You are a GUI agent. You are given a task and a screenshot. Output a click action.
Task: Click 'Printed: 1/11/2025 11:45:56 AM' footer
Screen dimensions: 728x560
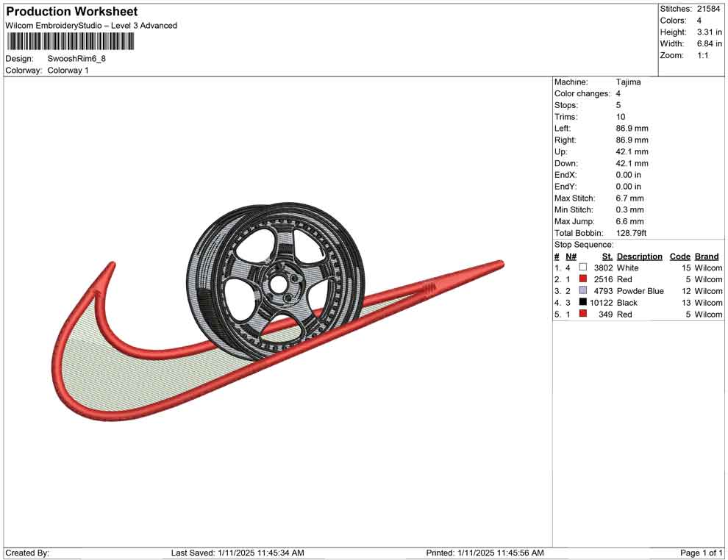click(x=485, y=553)
